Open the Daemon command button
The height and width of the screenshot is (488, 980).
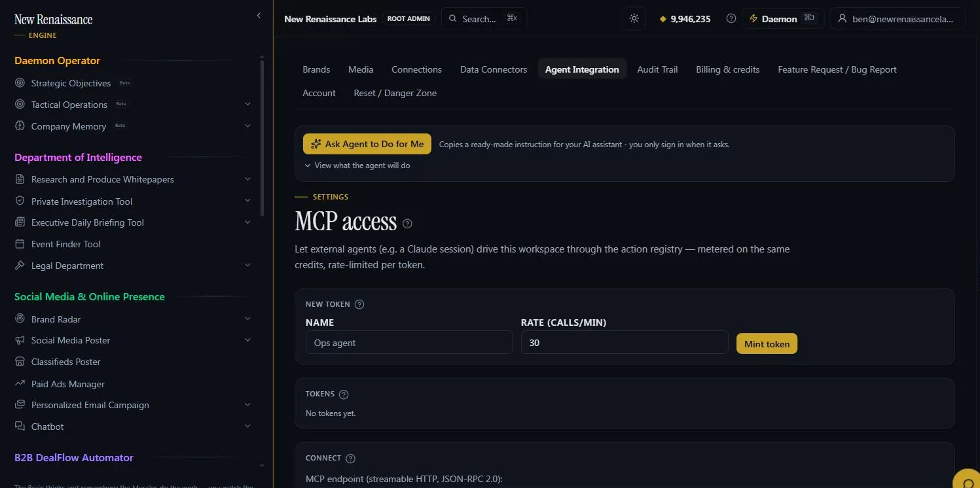[783, 19]
